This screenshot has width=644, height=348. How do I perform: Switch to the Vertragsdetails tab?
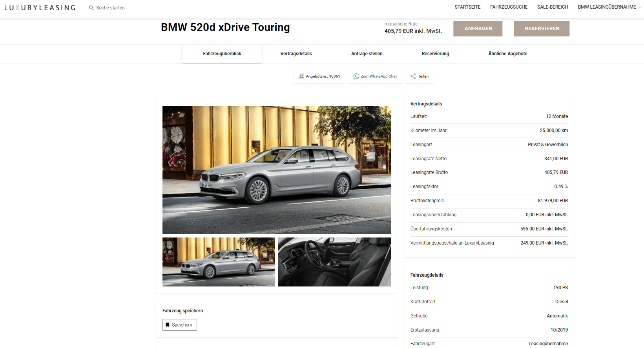(x=296, y=54)
